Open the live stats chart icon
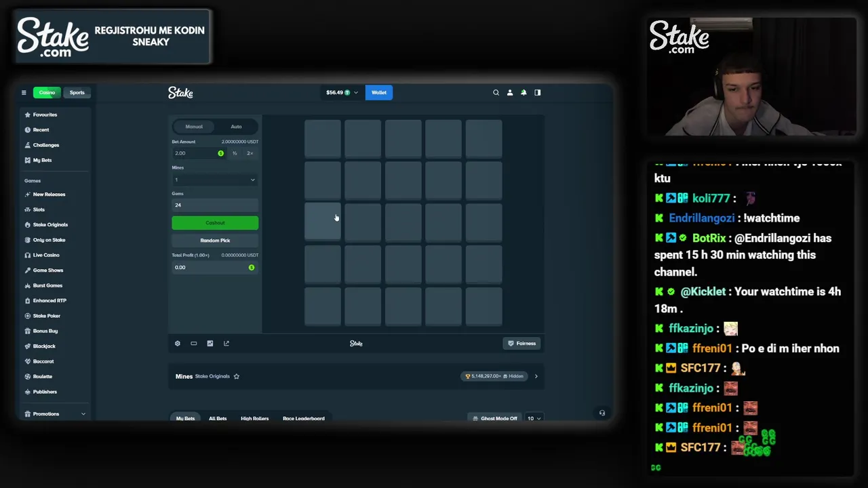Screen dimensions: 868x488 coord(210,344)
